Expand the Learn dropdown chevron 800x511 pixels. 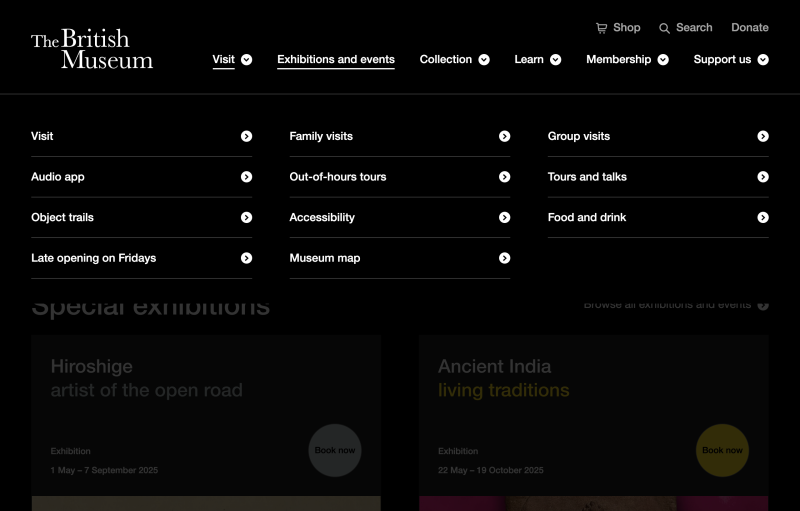[x=556, y=60]
